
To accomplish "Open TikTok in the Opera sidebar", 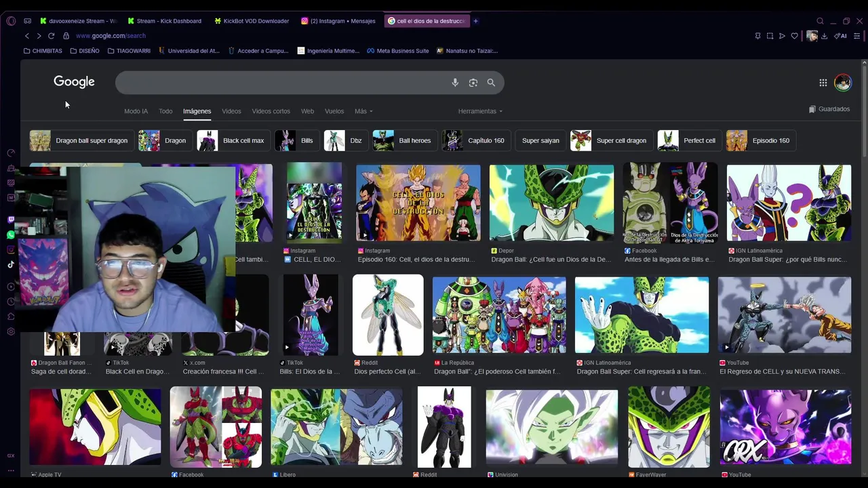I will tap(11, 265).
